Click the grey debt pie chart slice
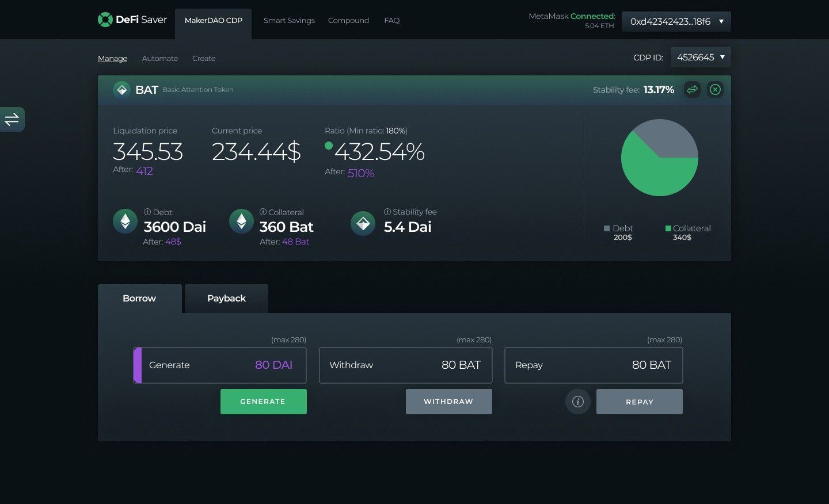Viewport: 829px width, 504px height. tap(668, 137)
